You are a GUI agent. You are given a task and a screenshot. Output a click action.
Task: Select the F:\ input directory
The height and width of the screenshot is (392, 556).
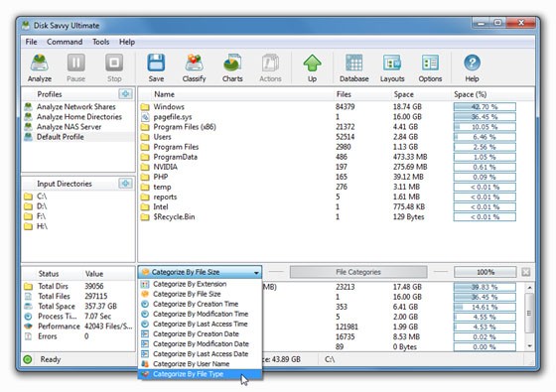point(41,216)
